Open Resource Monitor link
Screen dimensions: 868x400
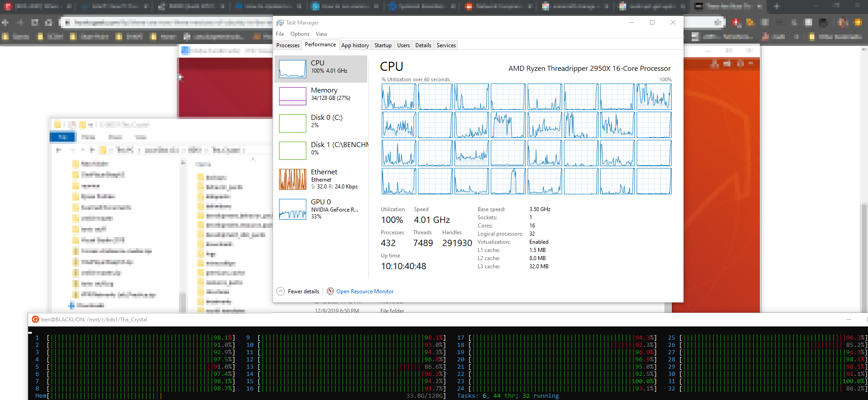click(x=364, y=291)
